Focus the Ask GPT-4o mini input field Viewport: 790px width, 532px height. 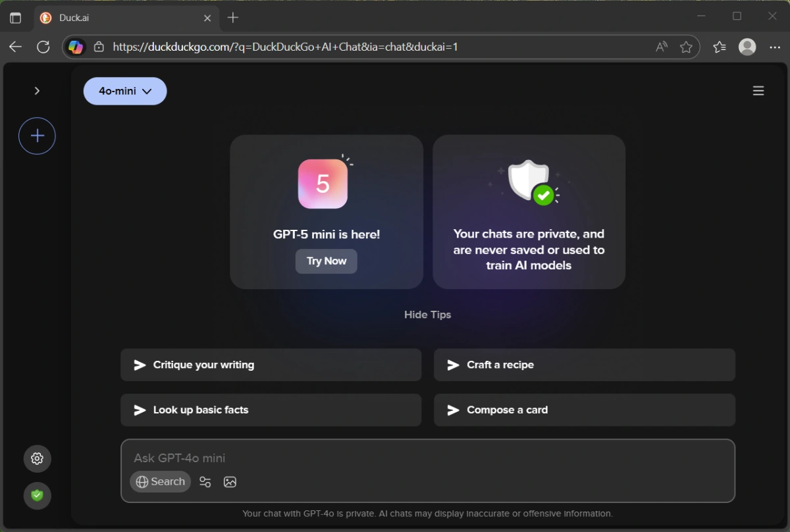[428, 458]
